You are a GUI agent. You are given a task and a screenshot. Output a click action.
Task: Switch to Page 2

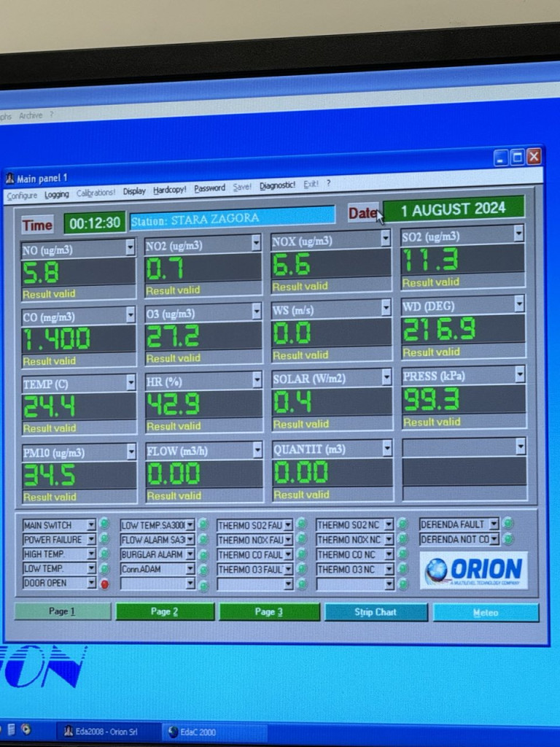click(x=165, y=611)
